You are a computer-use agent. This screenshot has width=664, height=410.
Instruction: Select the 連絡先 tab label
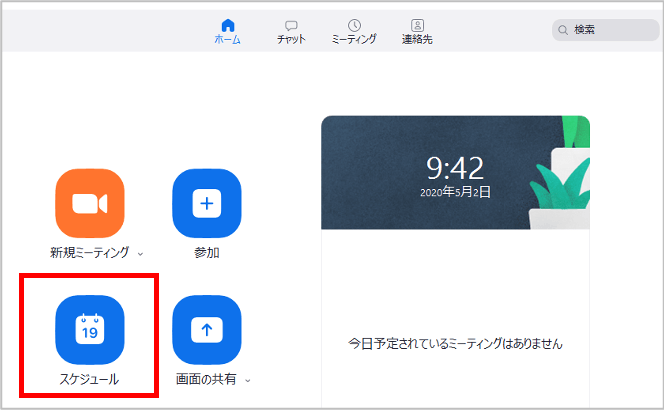[x=417, y=40]
